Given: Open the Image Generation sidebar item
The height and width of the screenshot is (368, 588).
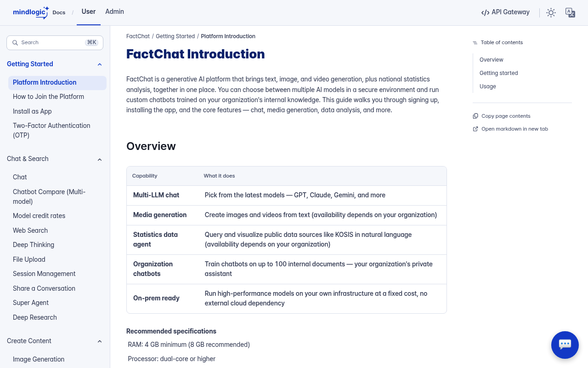Looking at the screenshot, I should (39, 359).
